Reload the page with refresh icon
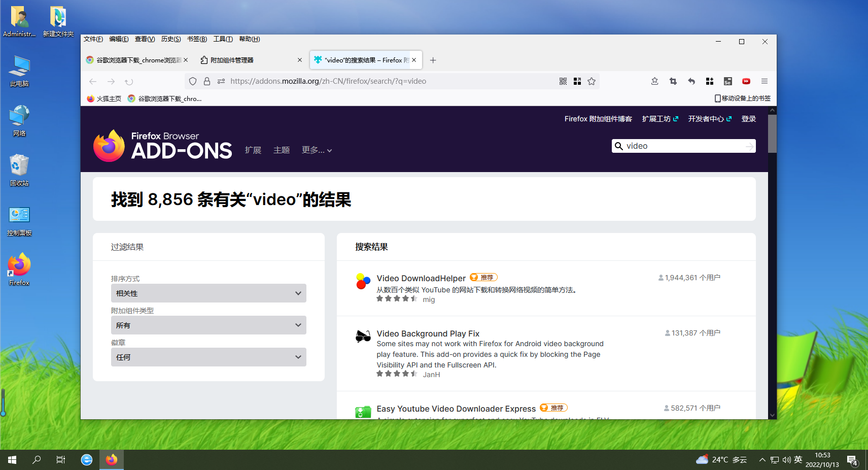The width and height of the screenshot is (868, 470). click(129, 81)
